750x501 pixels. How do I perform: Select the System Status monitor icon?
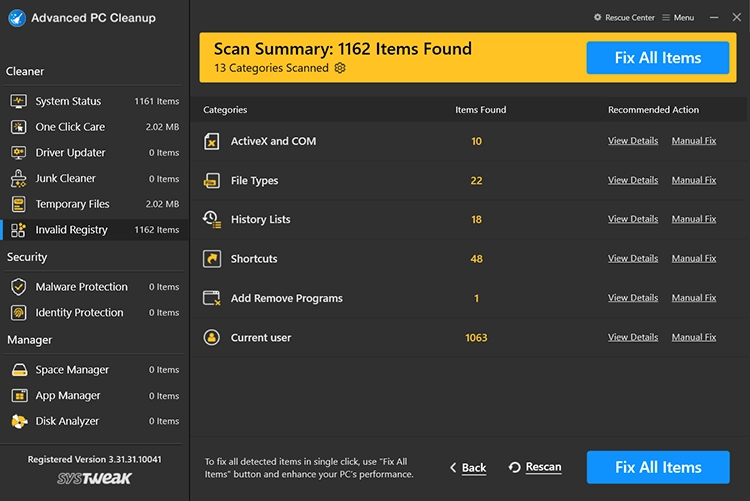click(x=19, y=101)
